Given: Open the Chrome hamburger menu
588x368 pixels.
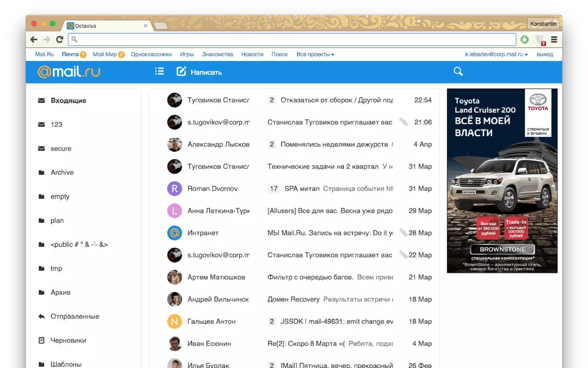Looking at the screenshot, I should (554, 39).
